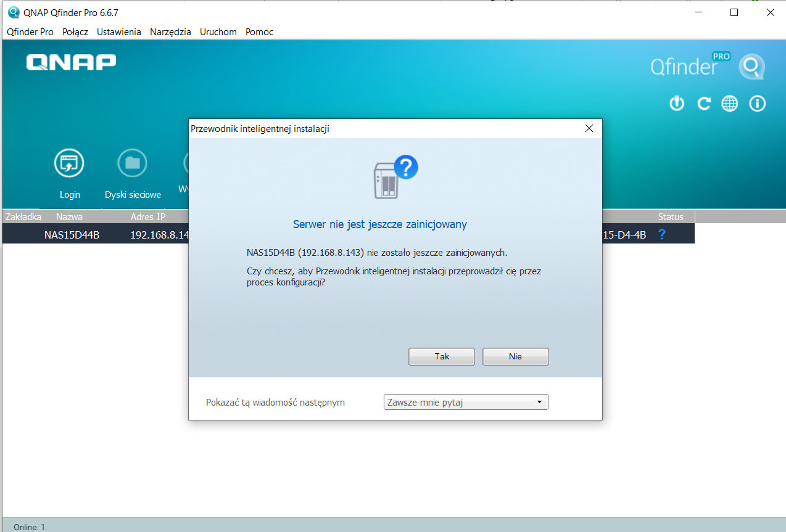Expand the Zawsze mnie pytaj dropdown

[466, 403]
